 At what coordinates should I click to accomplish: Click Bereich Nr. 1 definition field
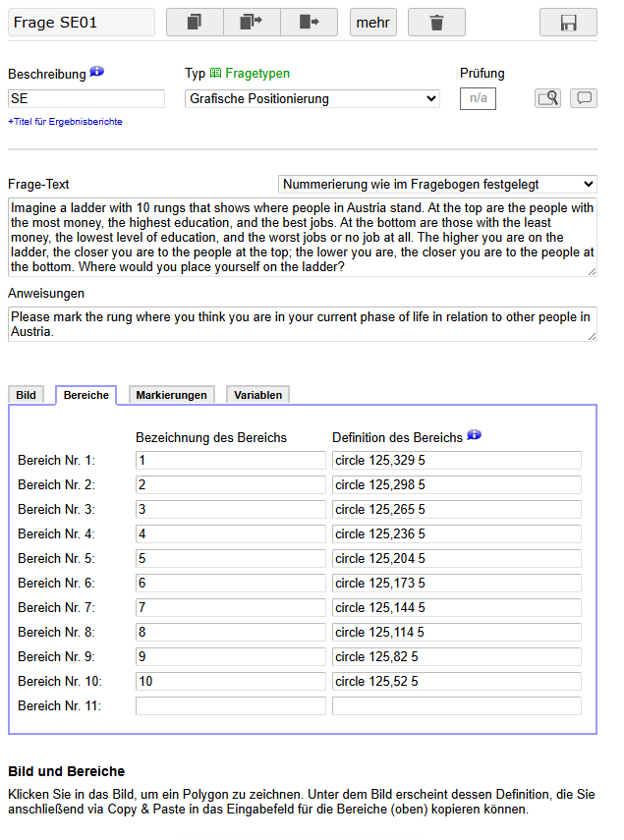click(456, 460)
